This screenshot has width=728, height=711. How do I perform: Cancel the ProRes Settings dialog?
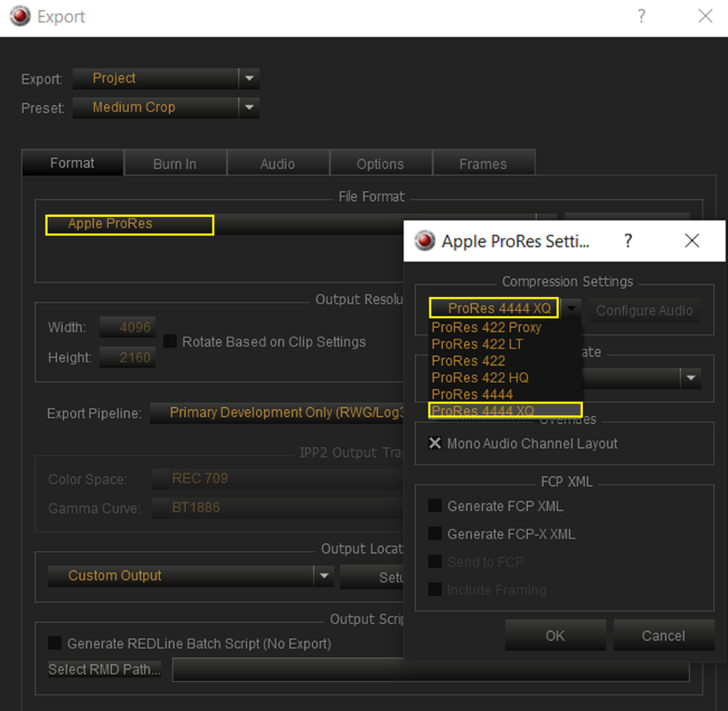point(663,635)
